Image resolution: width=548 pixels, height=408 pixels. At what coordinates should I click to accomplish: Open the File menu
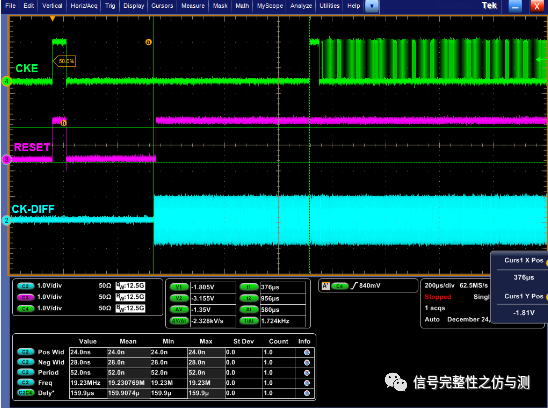pos(10,6)
